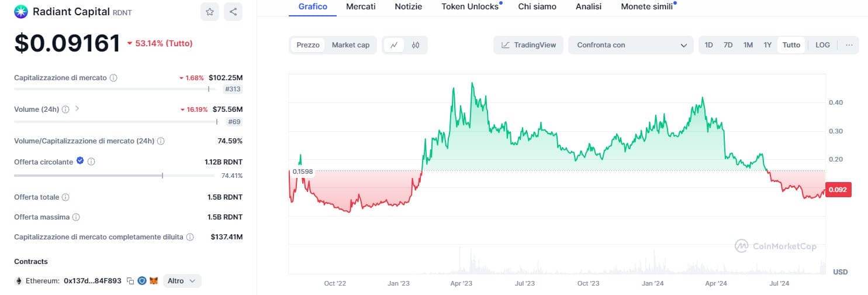The height and width of the screenshot is (295, 868).
Task: Click the blue shield icon in Contracts
Action: point(142,281)
